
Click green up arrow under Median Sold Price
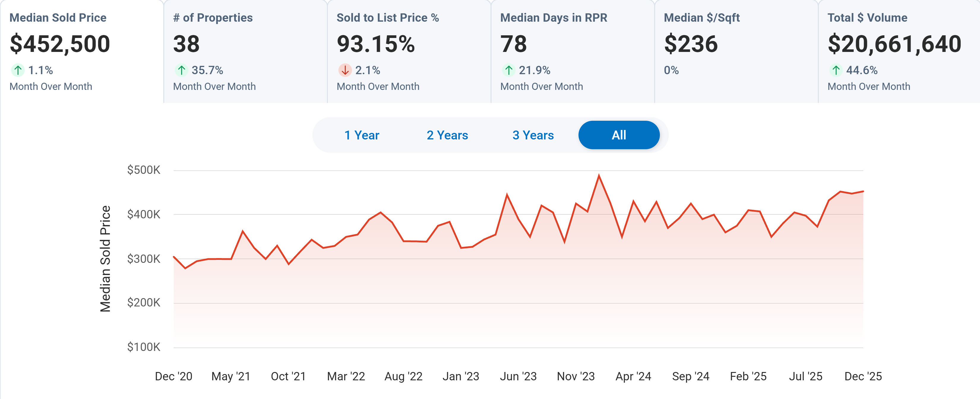pyautogui.click(x=18, y=70)
